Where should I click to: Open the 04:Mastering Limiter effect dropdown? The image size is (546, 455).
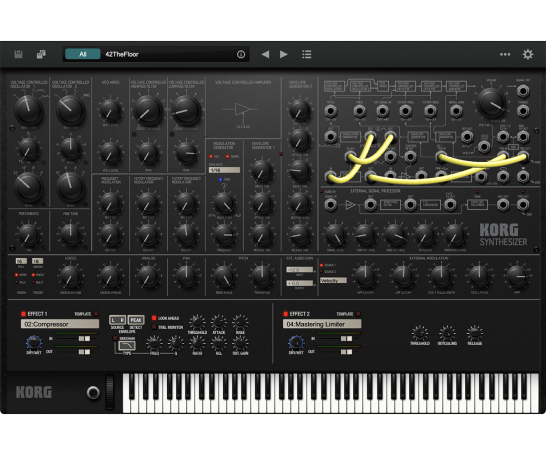click(x=322, y=324)
